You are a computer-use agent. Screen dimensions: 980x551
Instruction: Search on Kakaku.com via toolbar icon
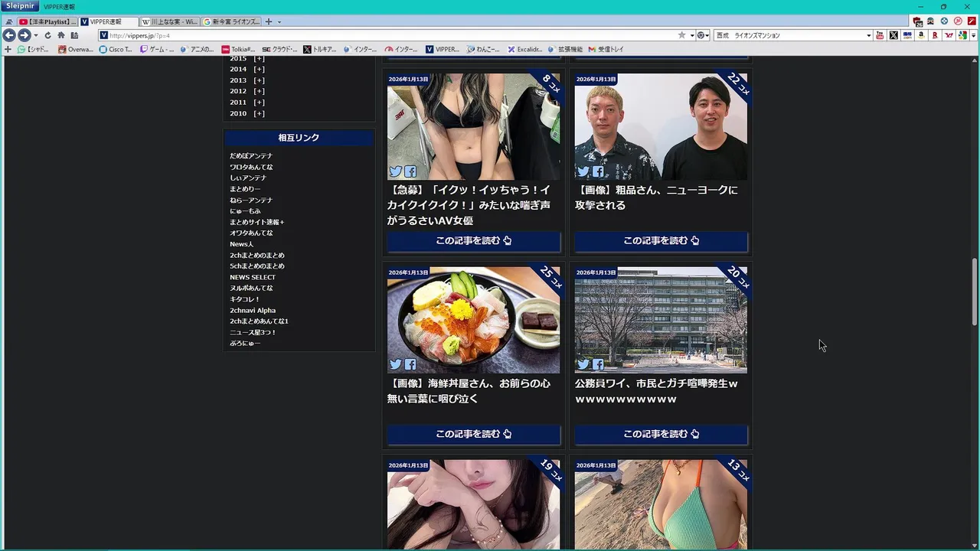[907, 35]
